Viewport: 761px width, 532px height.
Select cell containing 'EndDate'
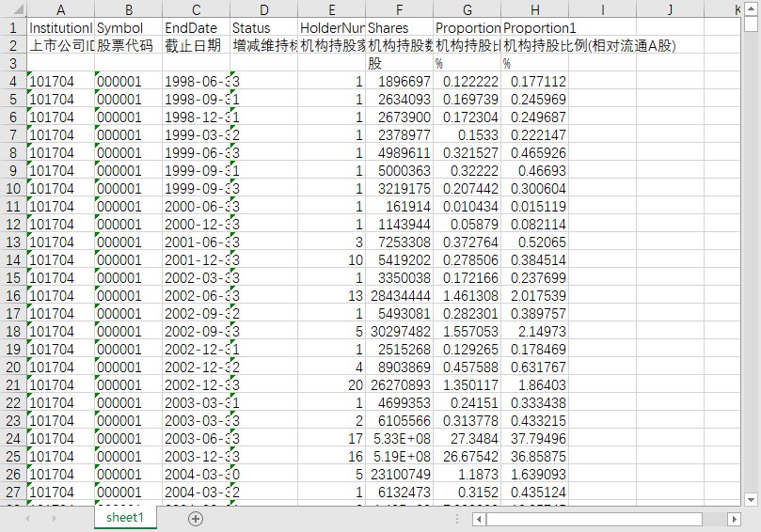[x=196, y=27]
